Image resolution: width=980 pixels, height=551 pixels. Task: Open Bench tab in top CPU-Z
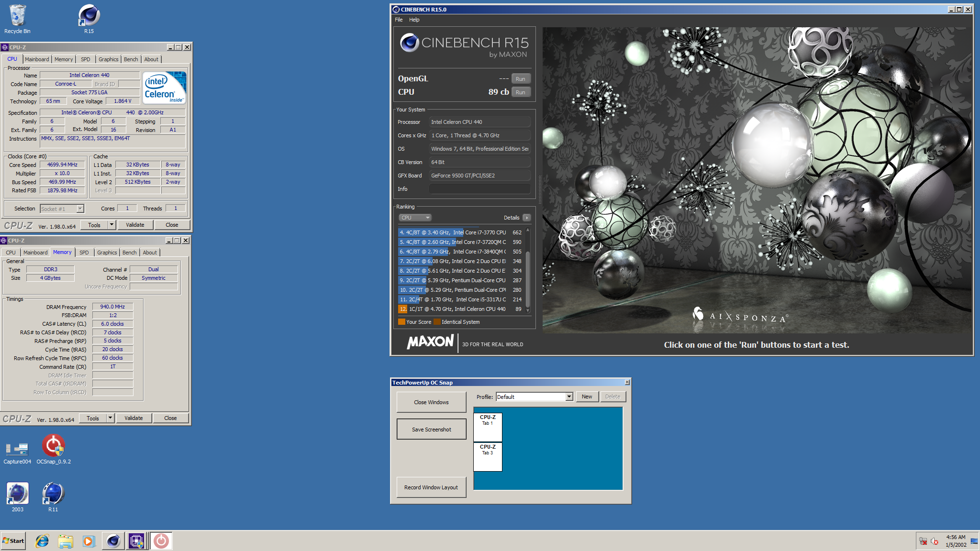pos(131,59)
